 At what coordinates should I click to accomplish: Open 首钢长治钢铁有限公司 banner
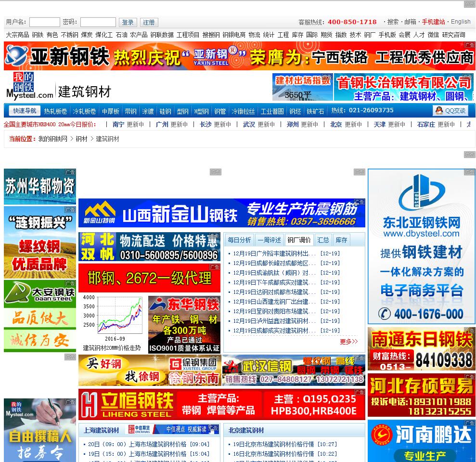pos(403,87)
